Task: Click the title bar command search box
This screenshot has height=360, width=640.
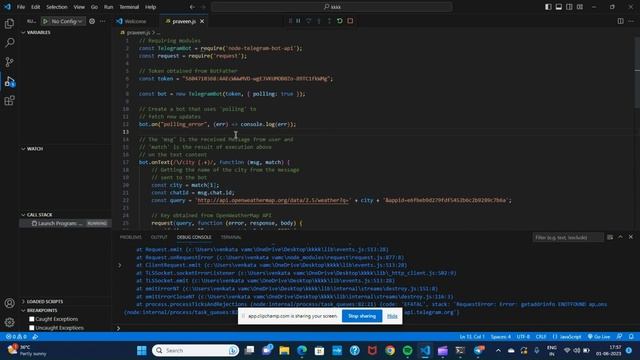Action: pos(332,7)
